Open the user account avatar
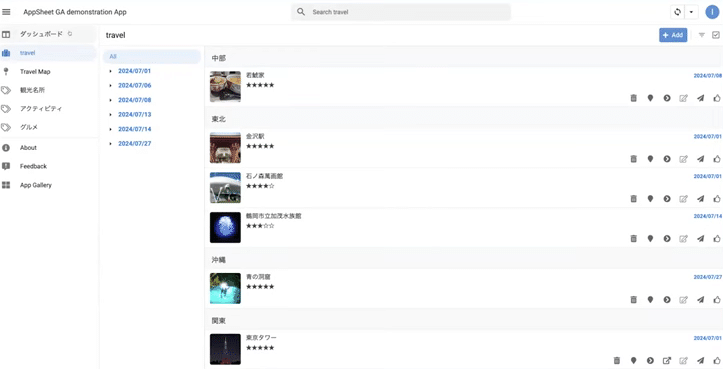Image resolution: width=723 pixels, height=369 pixels. (x=712, y=12)
